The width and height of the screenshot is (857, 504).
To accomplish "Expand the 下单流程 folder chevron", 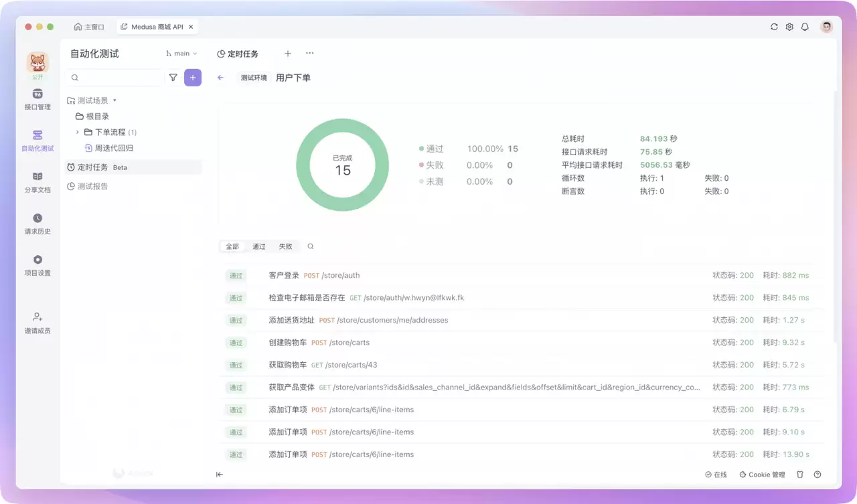I will [77, 133].
